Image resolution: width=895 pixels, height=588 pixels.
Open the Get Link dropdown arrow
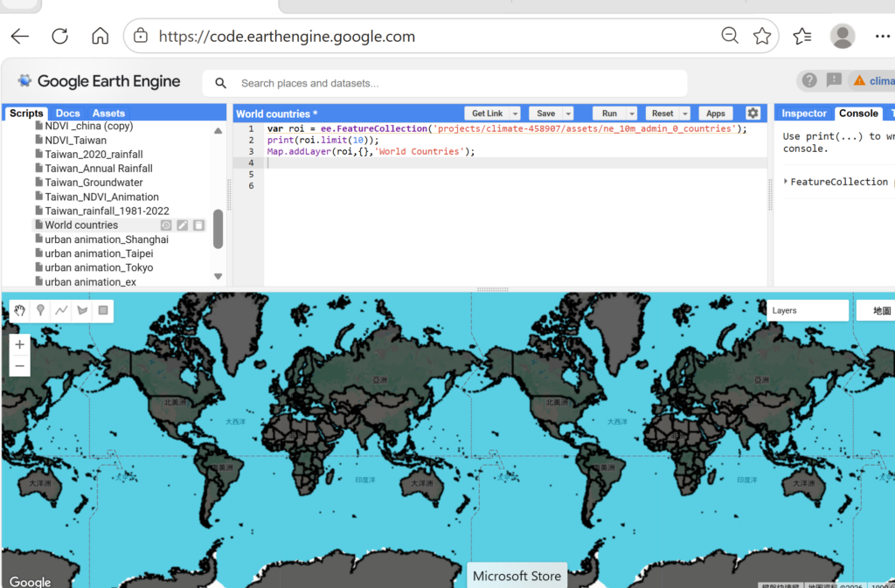(515, 114)
